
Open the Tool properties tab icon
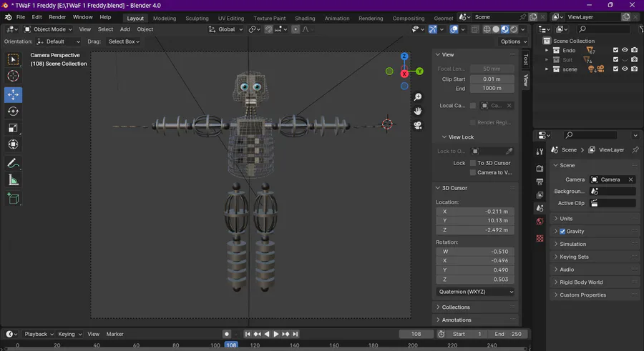(540, 152)
